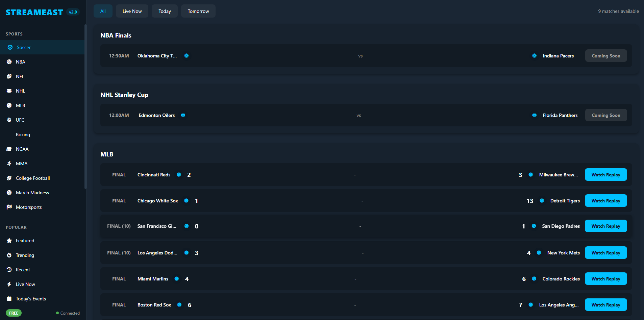Open the NHL sidebar category
Screen dimensions: 644x320
pos(42,91)
